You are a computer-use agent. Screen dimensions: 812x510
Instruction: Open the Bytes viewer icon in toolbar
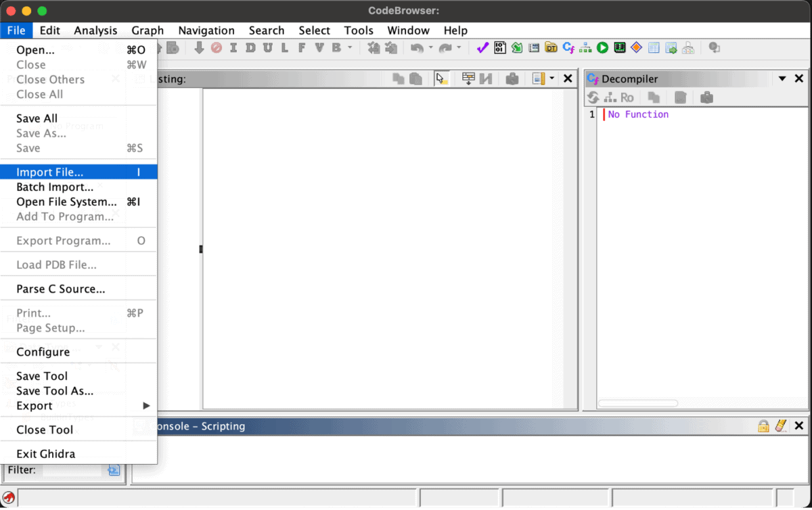(500, 47)
